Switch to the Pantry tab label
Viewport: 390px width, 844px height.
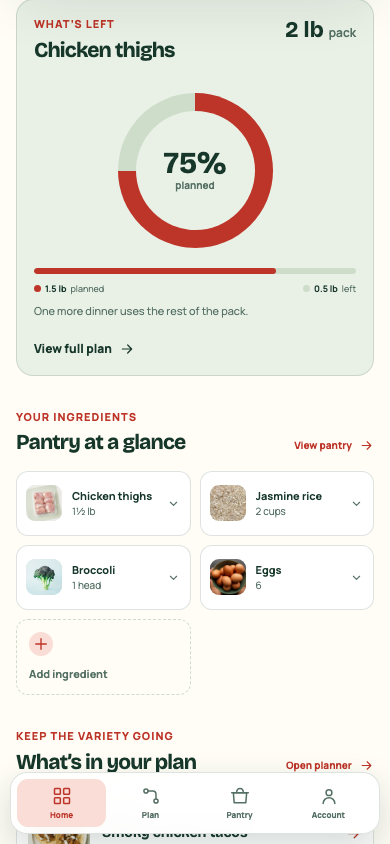[239, 815]
